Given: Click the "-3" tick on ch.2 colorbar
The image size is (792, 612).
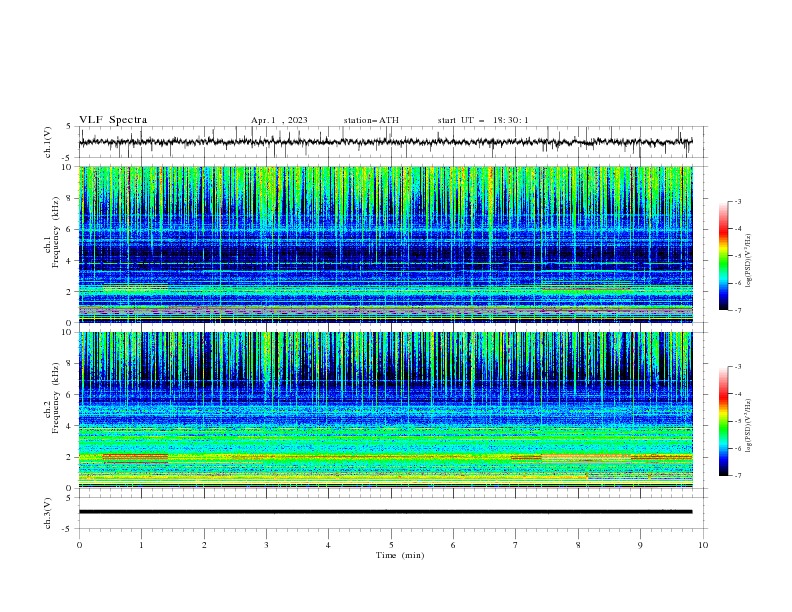Looking at the screenshot, I should tap(738, 367).
